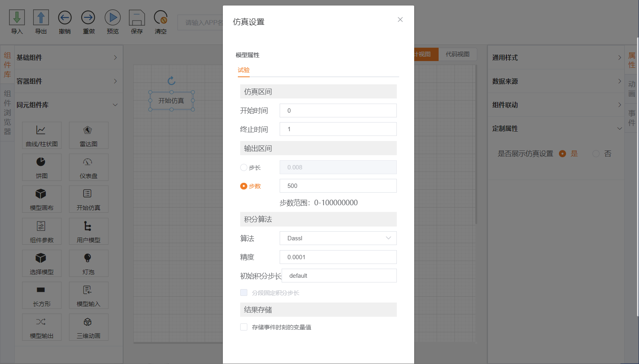Click the disabled 步长 value 0.008 field
The height and width of the screenshot is (364, 639).
click(x=338, y=167)
